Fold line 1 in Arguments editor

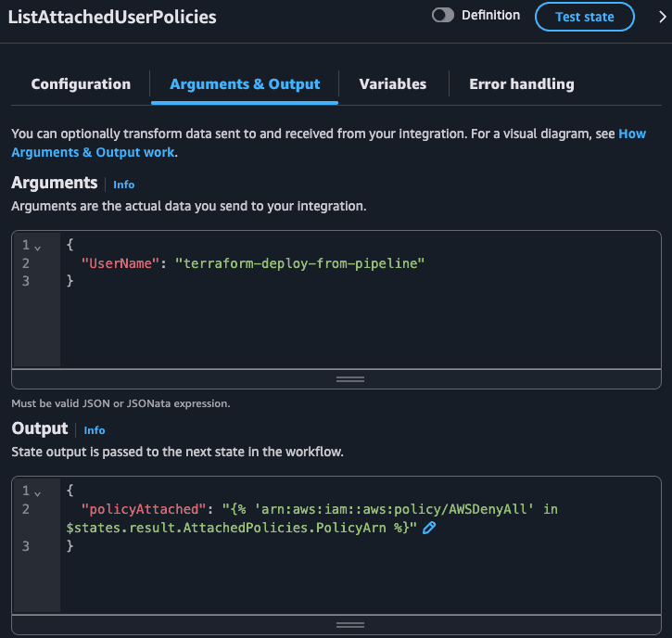38,248
